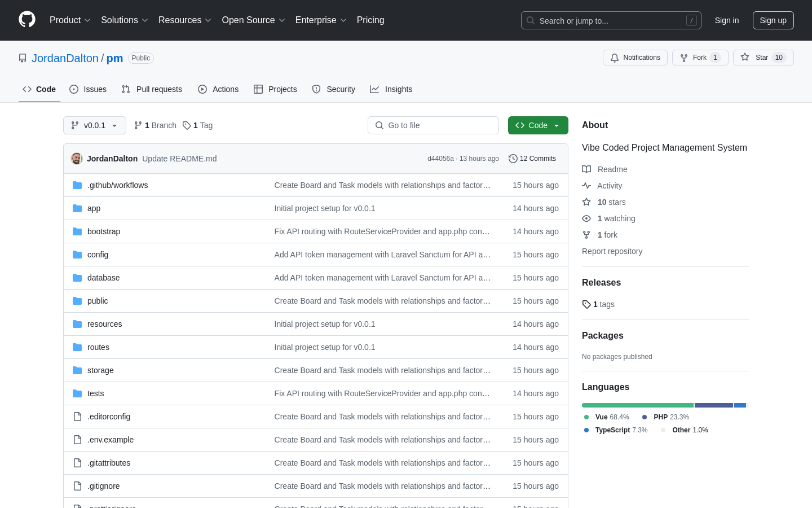Click the Vue segment of language bar
Screen dimensions: 812x508
[638, 405]
